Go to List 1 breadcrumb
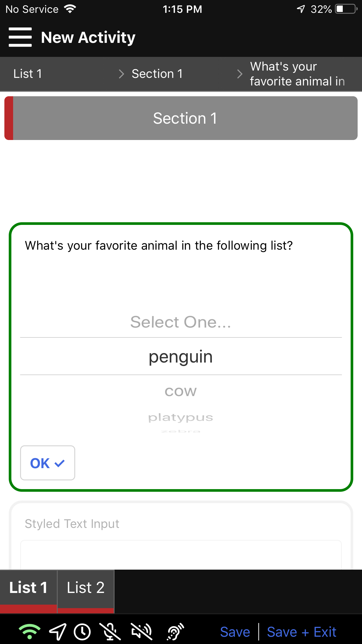This screenshot has width=362, height=644. click(x=28, y=74)
